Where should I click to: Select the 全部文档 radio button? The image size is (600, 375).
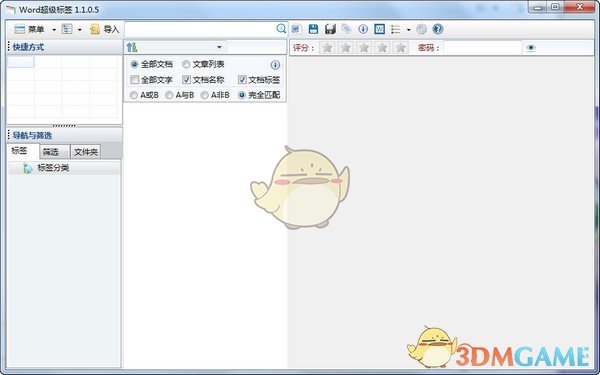(x=152, y=64)
